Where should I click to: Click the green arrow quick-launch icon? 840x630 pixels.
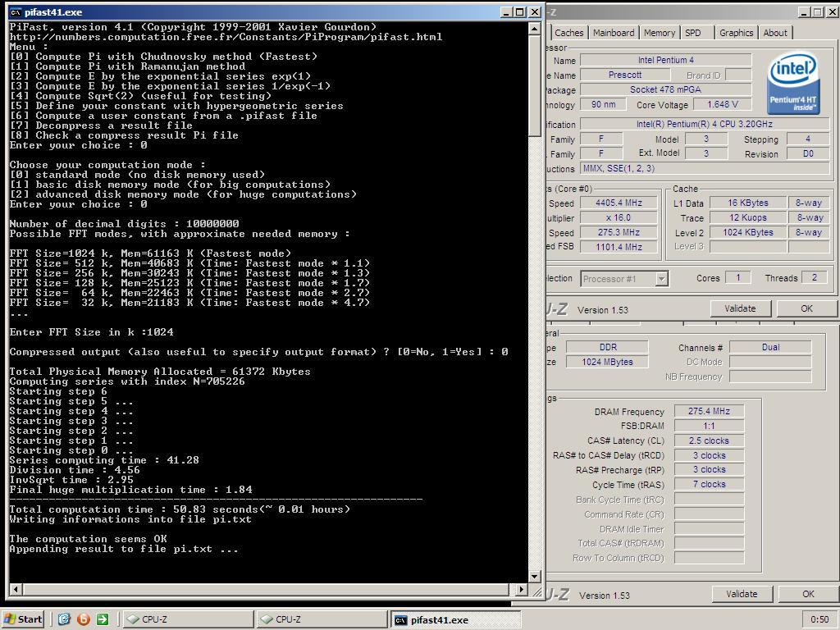(103, 619)
